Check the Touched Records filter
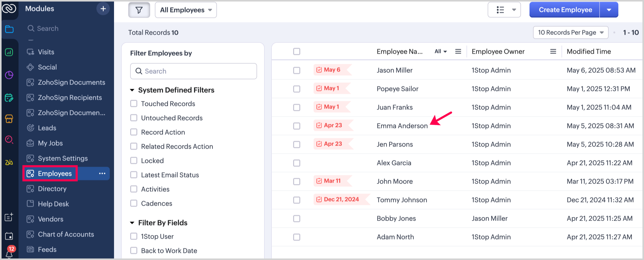 pyautogui.click(x=134, y=104)
